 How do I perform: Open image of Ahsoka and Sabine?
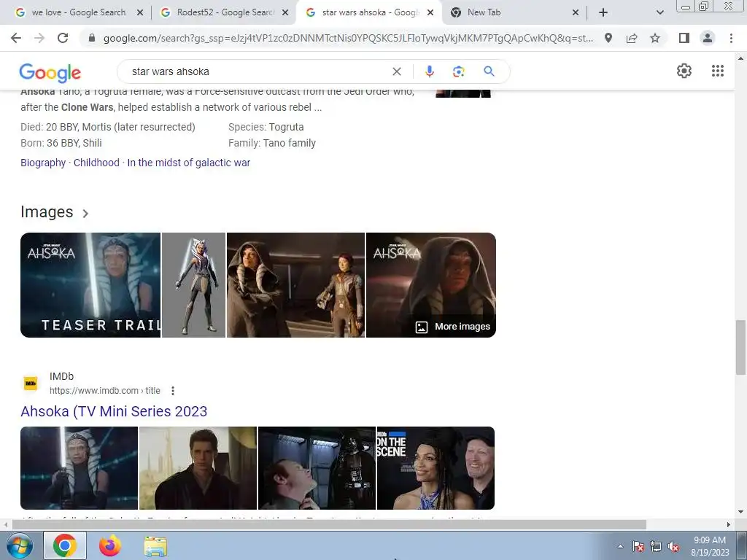coord(295,285)
